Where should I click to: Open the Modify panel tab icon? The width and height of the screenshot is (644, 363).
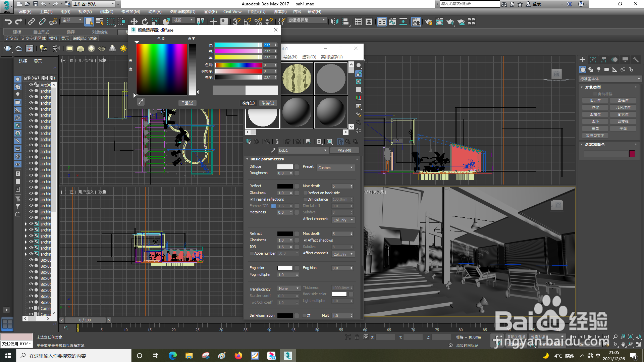click(x=593, y=60)
